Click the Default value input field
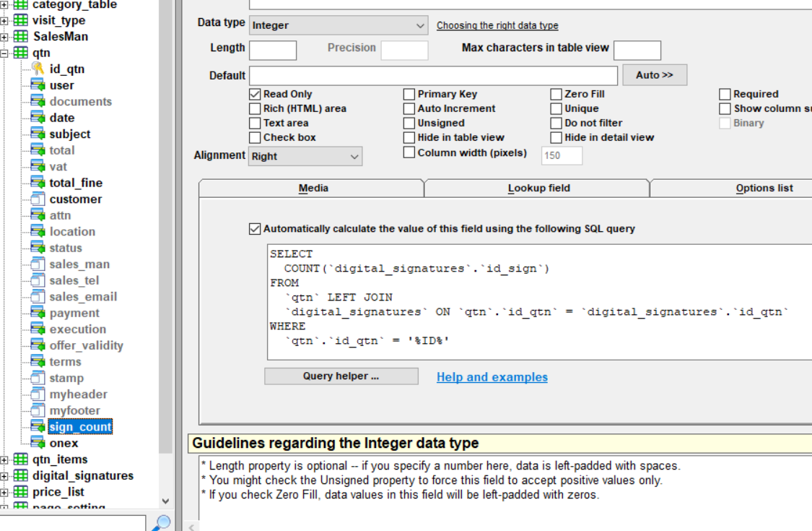Viewport: 812px width, 531px height. click(434, 76)
